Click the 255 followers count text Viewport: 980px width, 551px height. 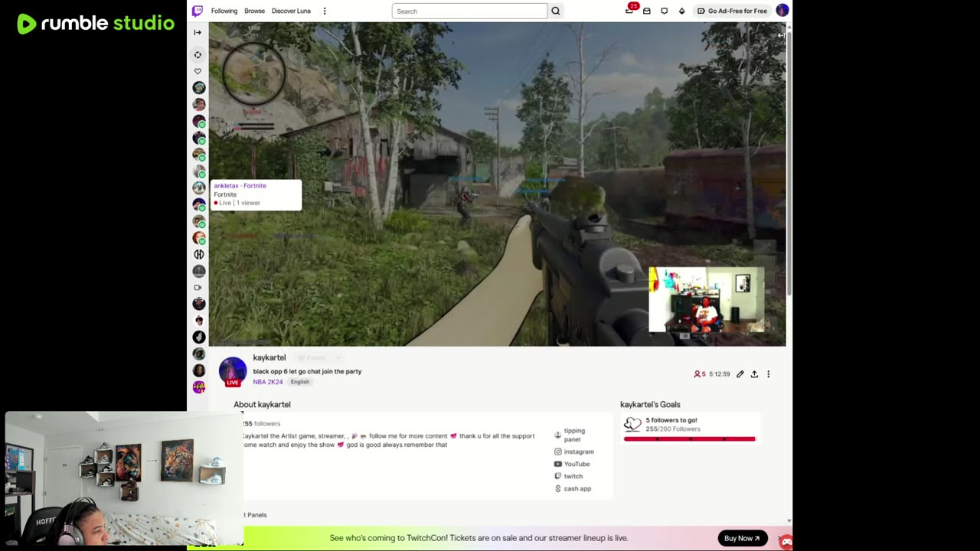point(262,423)
